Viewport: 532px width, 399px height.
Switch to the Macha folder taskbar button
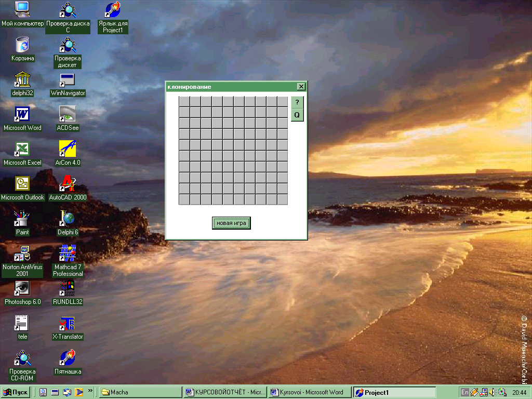pyautogui.click(x=141, y=392)
